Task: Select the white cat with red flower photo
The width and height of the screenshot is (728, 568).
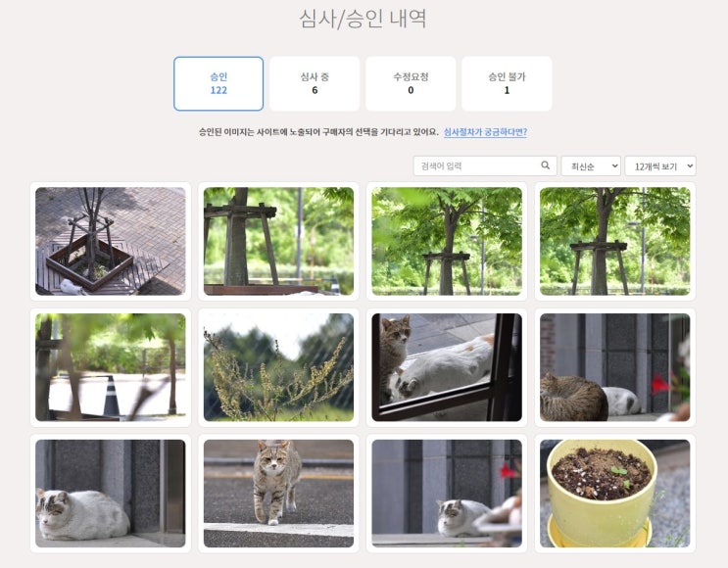Action: pos(447,494)
